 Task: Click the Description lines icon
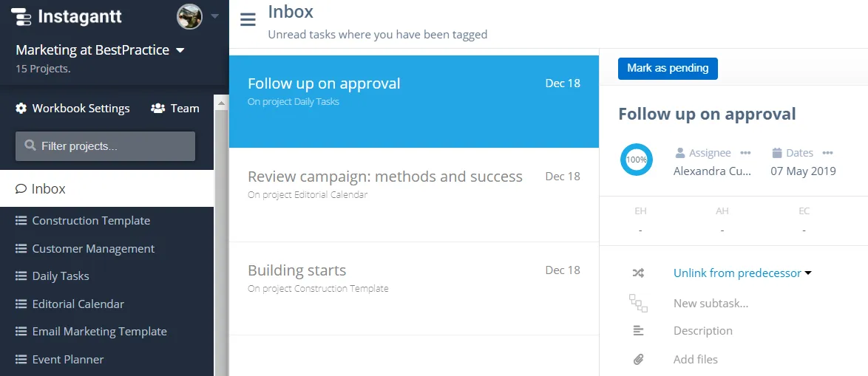(638, 331)
